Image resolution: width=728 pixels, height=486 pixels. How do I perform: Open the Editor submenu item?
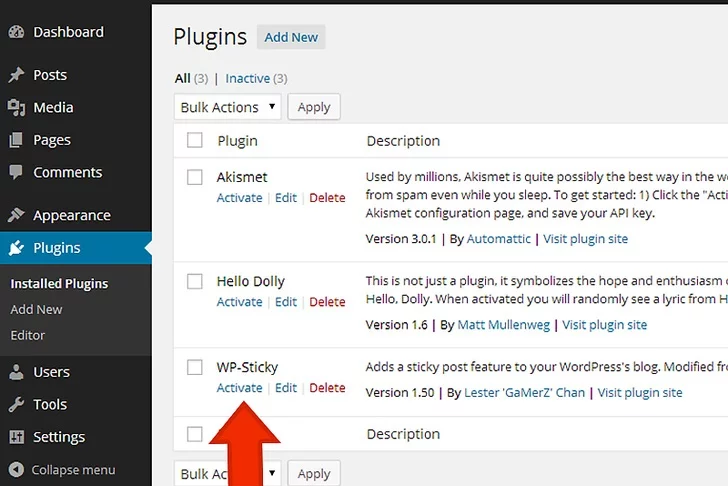pos(28,335)
